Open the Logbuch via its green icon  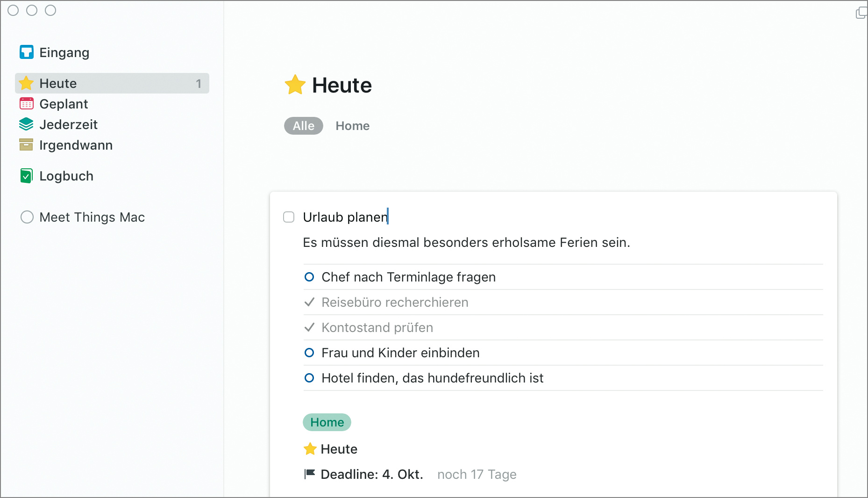click(26, 176)
